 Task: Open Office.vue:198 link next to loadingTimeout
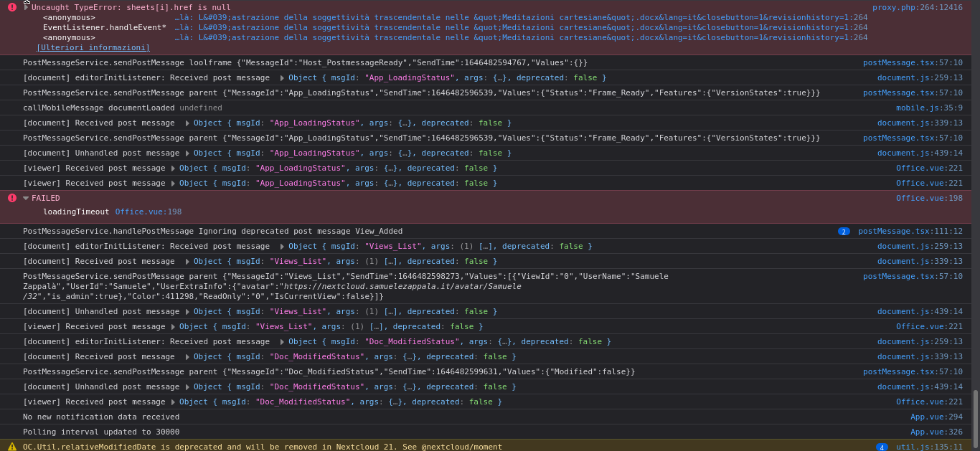point(149,212)
